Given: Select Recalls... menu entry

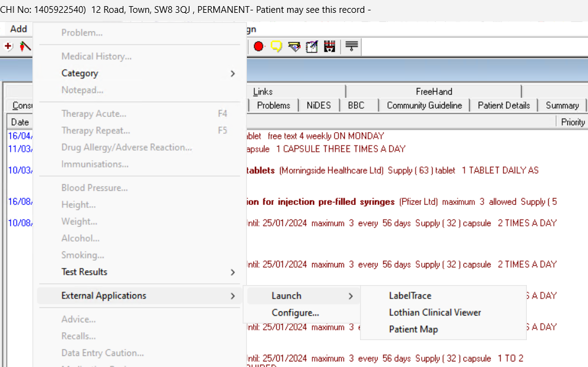Looking at the screenshot, I should [x=139, y=336].
